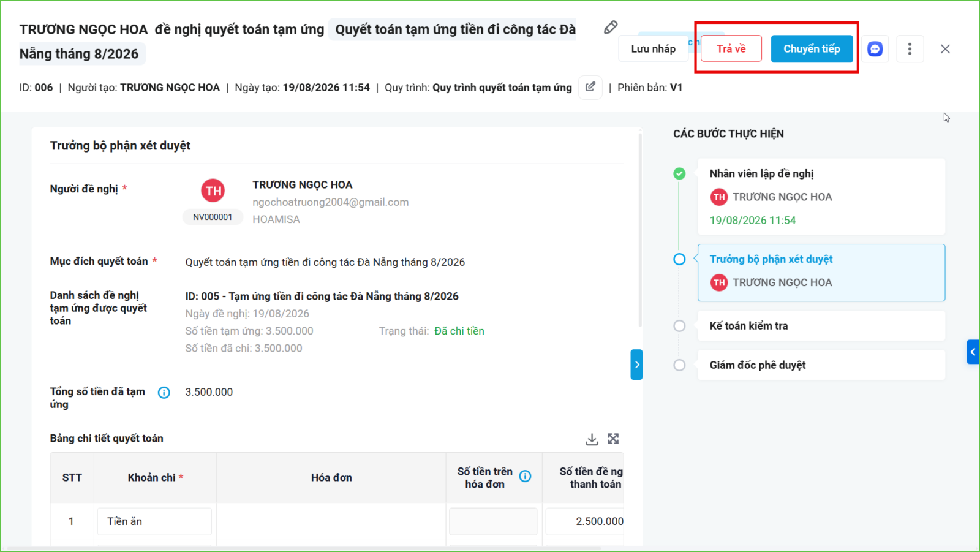
Task: Click the Quy trình quyết toán tạm ứng workflow name
Action: [502, 88]
